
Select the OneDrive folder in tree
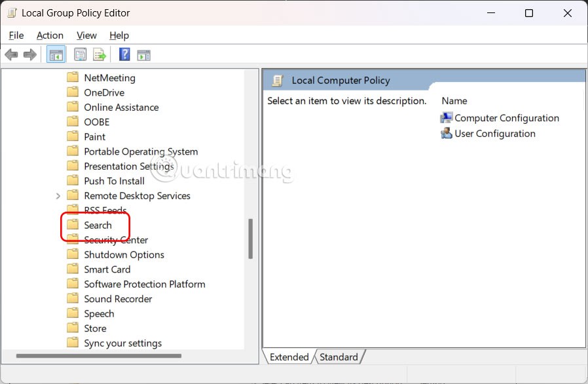[x=103, y=92]
